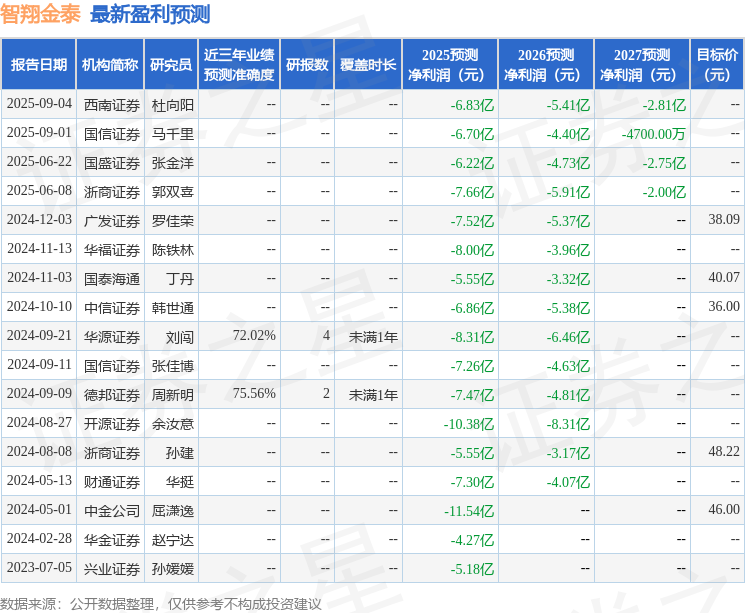Select researcher 张佳博
The width and height of the screenshot is (745, 613).
[x=172, y=366]
